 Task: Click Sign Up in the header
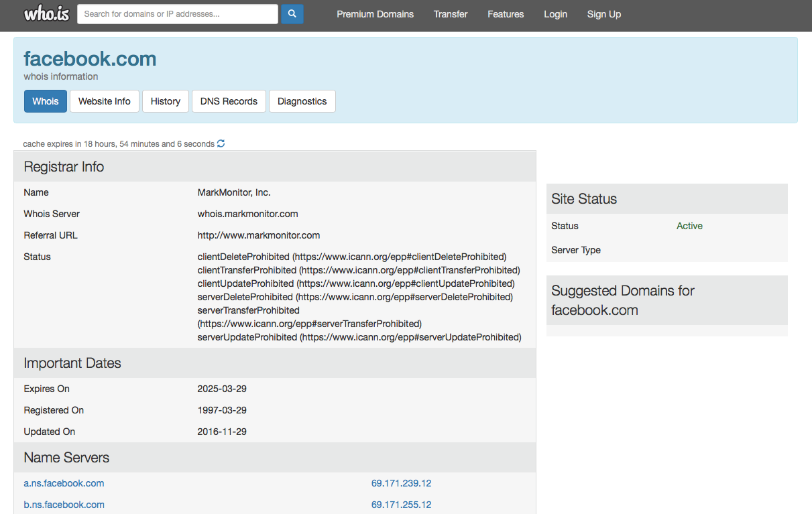pos(604,14)
